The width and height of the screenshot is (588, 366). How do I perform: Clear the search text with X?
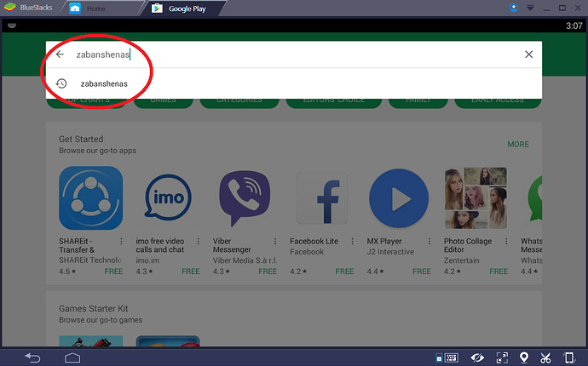click(x=528, y=54)
